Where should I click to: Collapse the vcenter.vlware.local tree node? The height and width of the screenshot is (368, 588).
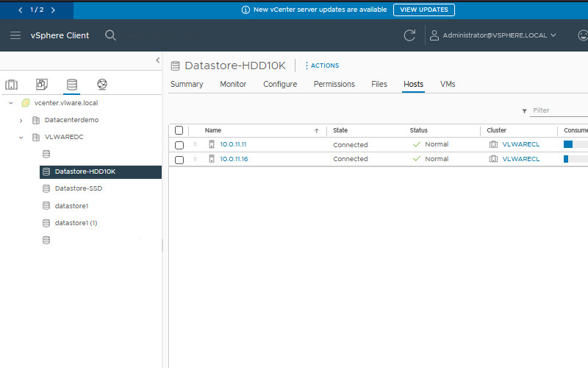11,103
